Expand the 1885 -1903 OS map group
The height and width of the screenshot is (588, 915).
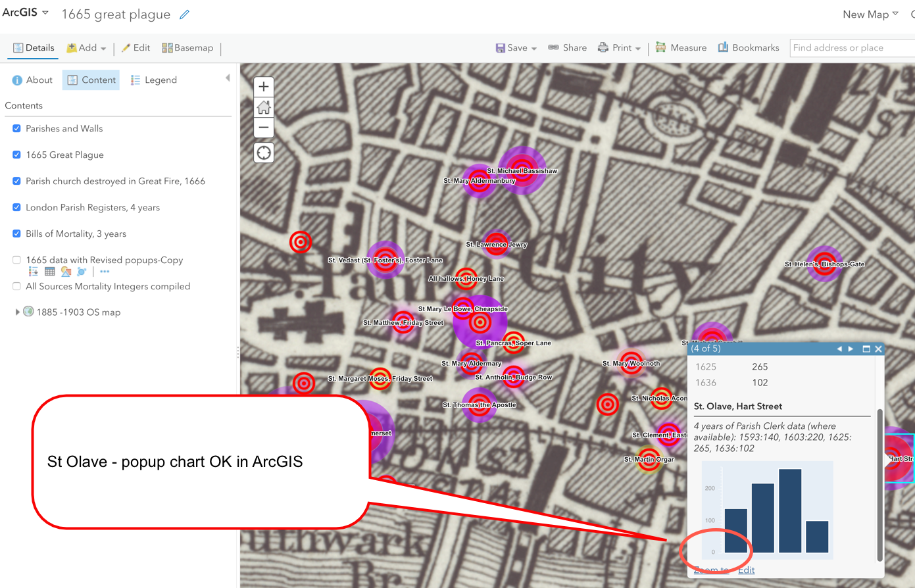coord(17,312)
